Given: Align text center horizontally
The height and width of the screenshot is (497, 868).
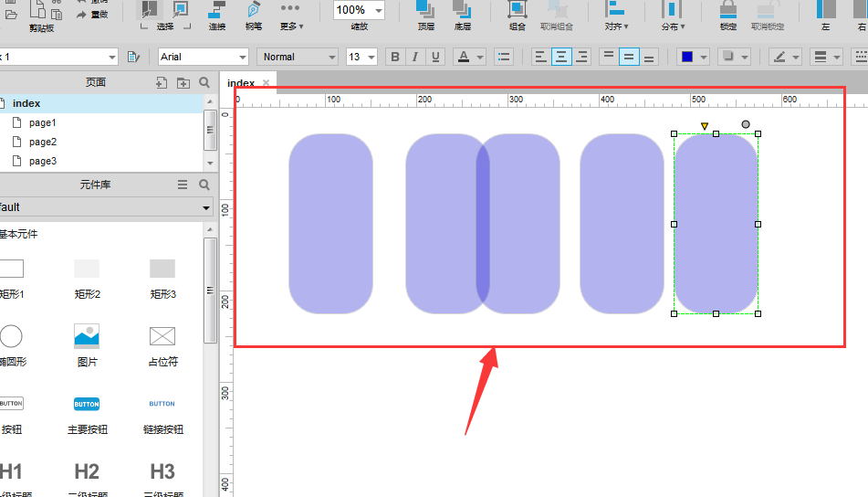Looking at the screenshot, I should 560,57.
